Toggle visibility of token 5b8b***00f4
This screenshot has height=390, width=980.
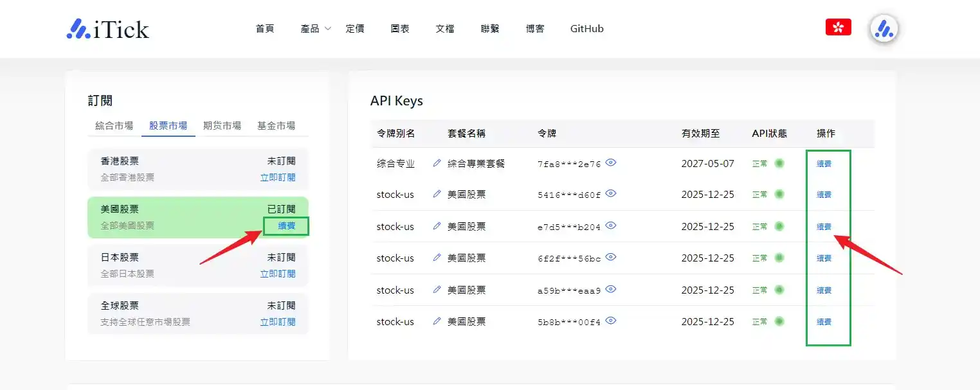[x=611, y=321]
